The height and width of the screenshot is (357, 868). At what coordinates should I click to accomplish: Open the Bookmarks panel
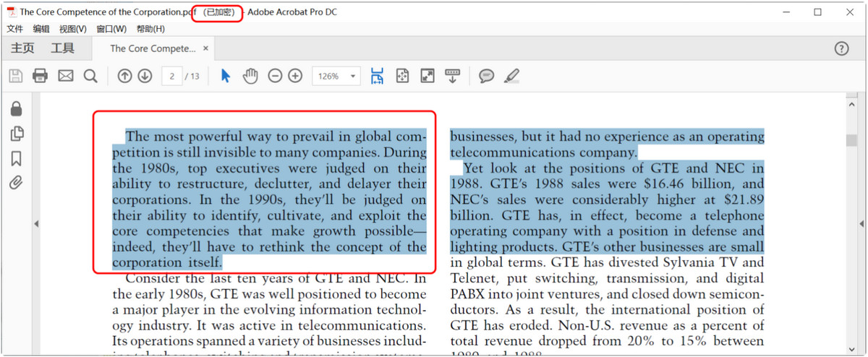tap(16, 158)
